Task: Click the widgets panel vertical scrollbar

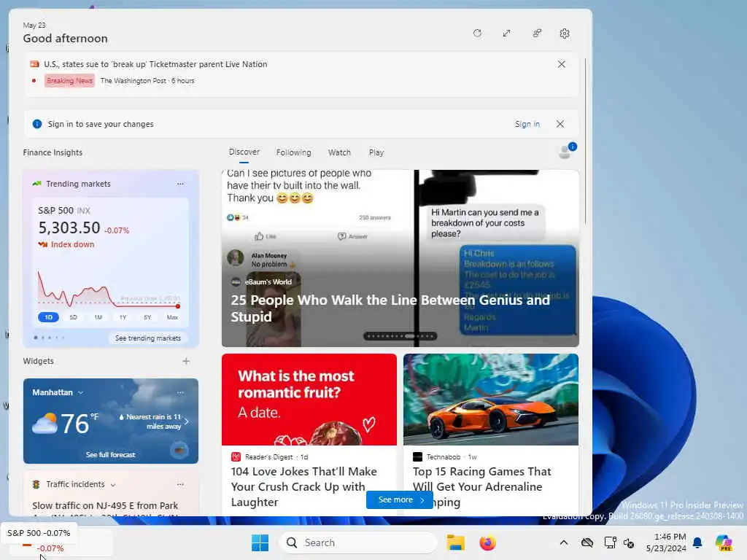Action: pyautogui.click(x=586, y=141)
